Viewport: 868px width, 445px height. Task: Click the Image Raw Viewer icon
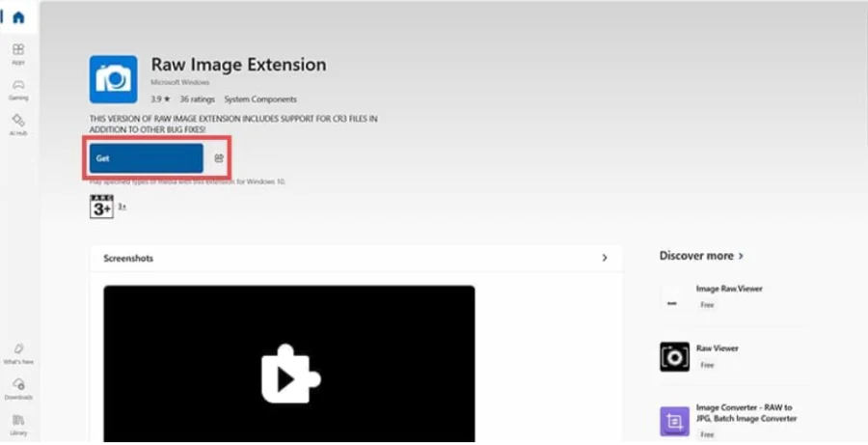point(674,297)
